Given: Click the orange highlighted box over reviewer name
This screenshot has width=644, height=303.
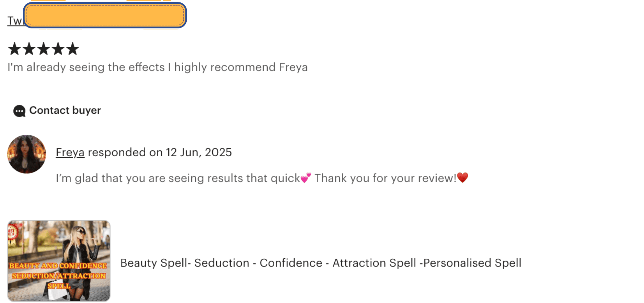Looking at the screenshot, I should pos(105,15).
